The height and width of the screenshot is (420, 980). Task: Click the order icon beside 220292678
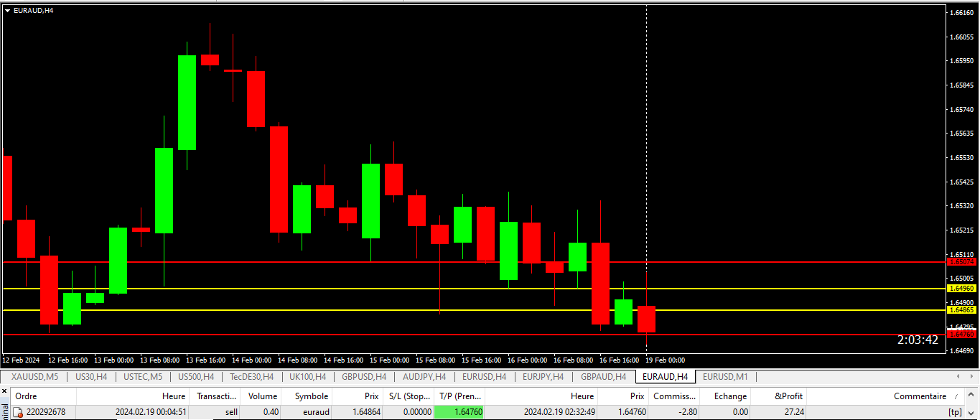[17, 412]
